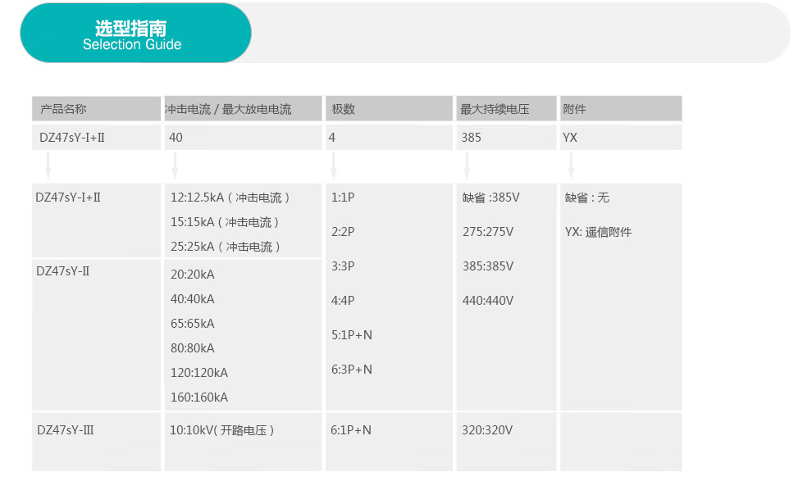Screen dimensions: 812x504
Task: Select the 冲击电流 / 最大放电电流 column header
Action: [x=229, y=109]
